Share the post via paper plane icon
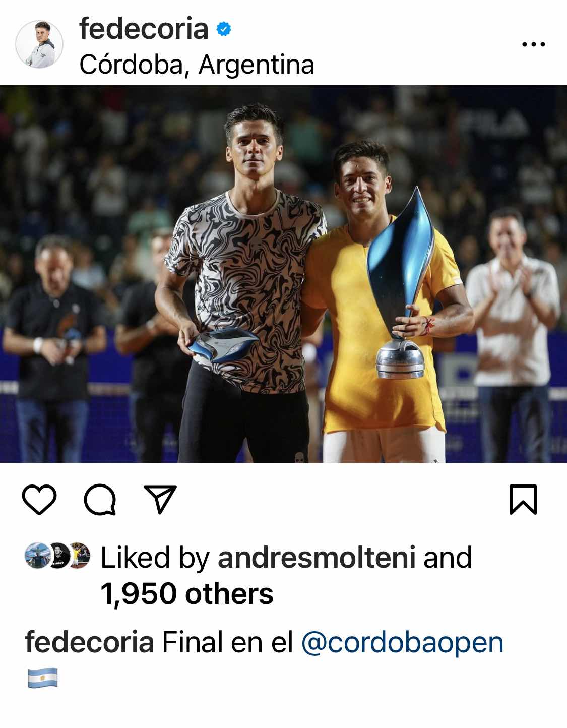The image size is (567, 728). tap(160, 499)
